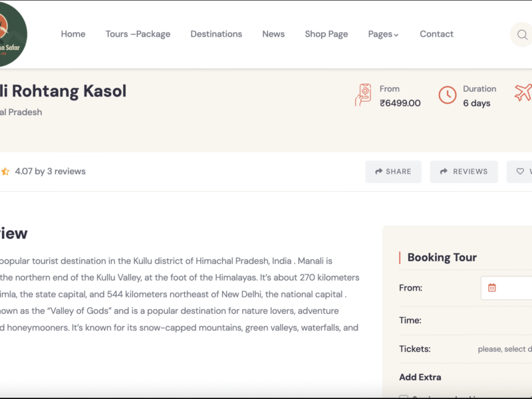Viewport: 532px width, 399px height.
Task: Click the site logo in header
Action: point(13,35)
